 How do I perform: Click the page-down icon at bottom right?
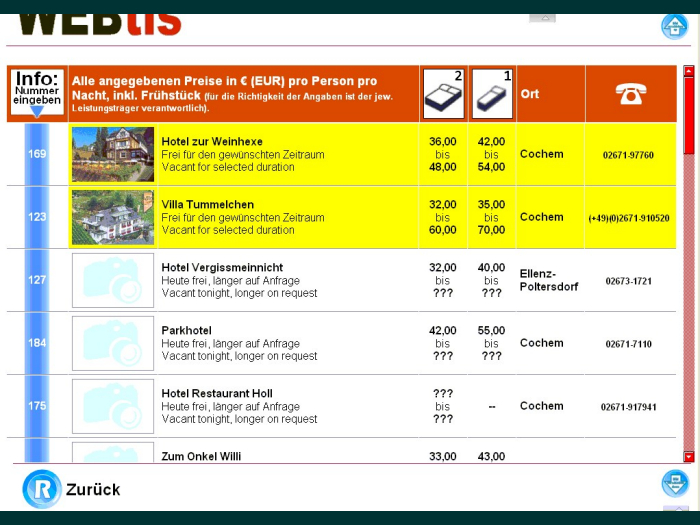(675, 484)
